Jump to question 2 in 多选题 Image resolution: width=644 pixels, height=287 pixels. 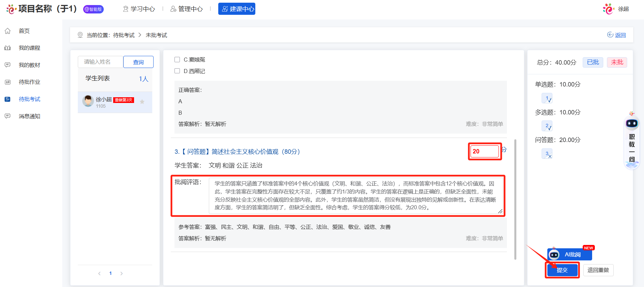(547, 126)
